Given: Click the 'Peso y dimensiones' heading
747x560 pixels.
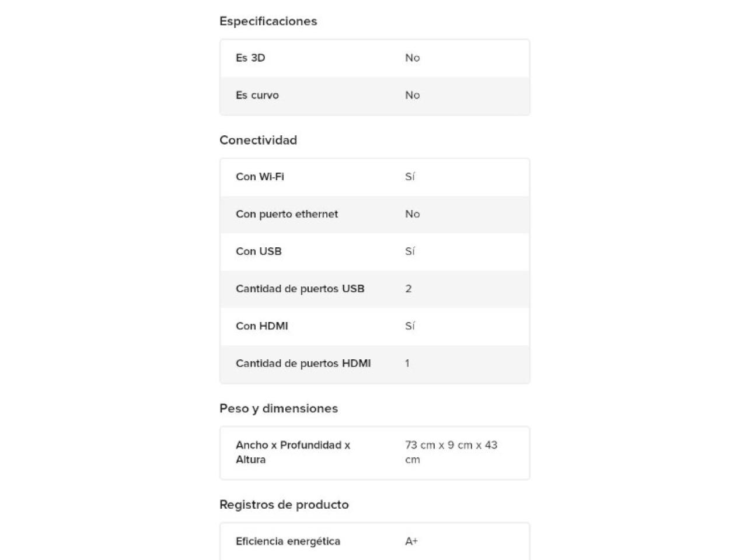Looking at the screenshot, I should pyautogui.click(x=278, y=408).
